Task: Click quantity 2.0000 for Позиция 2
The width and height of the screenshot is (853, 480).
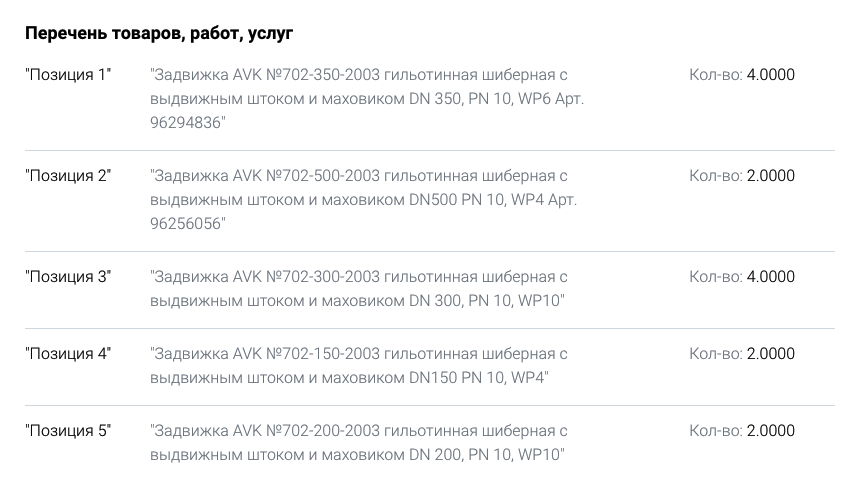Action: pyautogui.click(x=770, y=176)
